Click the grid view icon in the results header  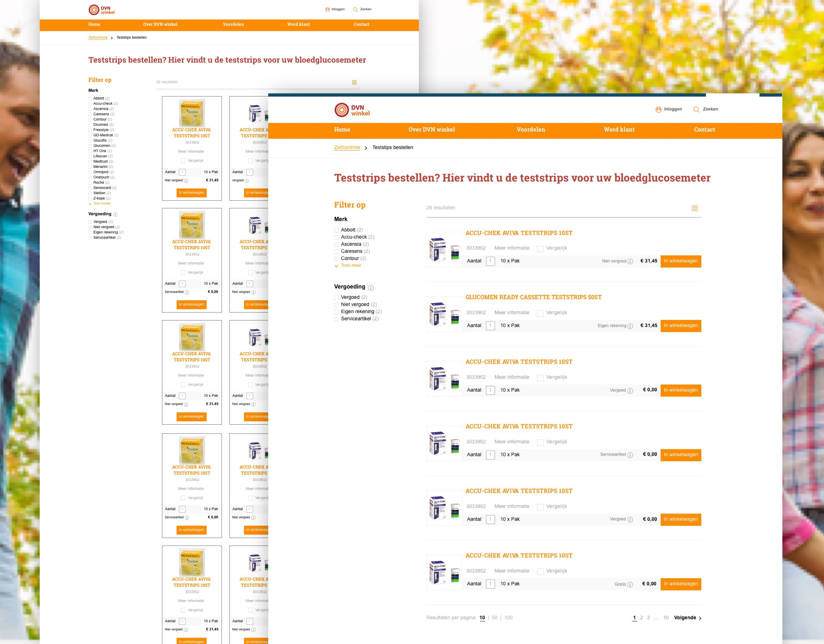(695, 208)
